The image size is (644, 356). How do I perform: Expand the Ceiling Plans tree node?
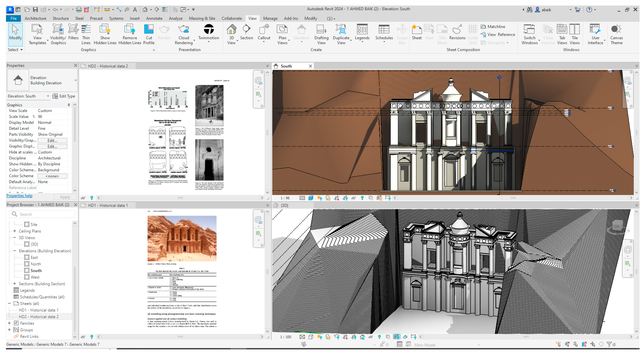[x=14, y=231]
